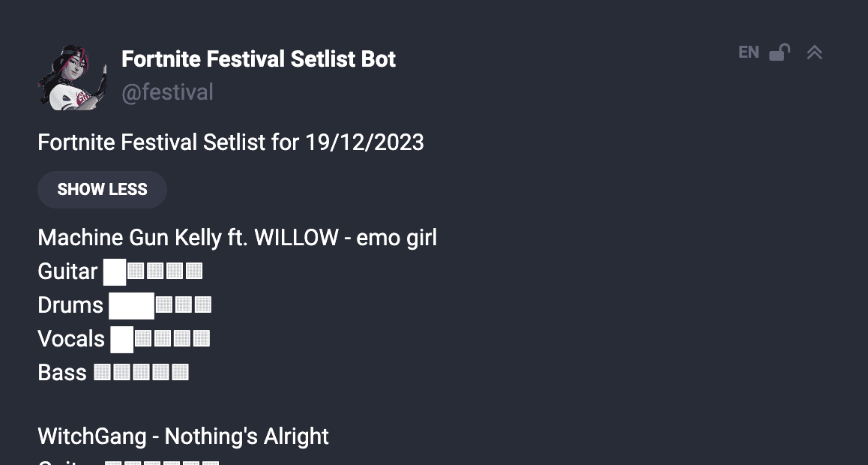
Task: Click the @festival handle
Action: [x=167, y=92]
